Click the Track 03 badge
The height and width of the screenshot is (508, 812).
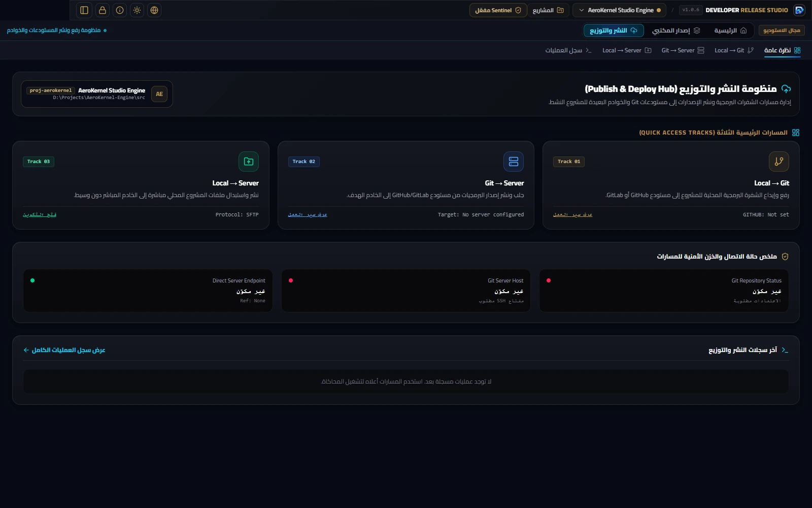[x=39, y=162]
